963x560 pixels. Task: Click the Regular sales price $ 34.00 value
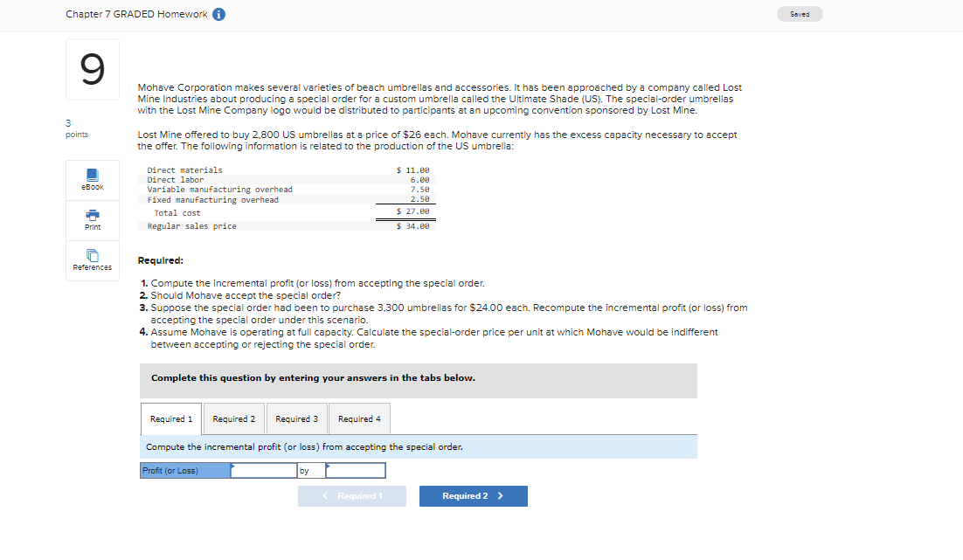click(412, 226)
